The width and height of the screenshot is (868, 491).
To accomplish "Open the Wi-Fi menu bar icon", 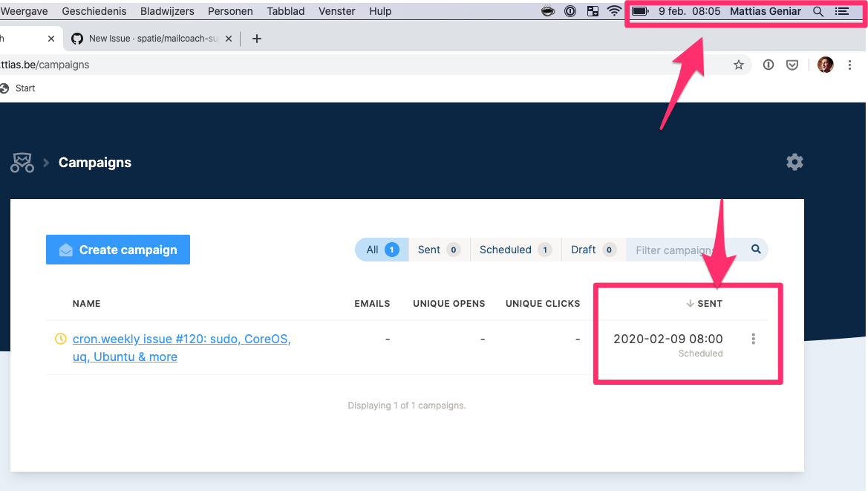I will click(614, 11).
